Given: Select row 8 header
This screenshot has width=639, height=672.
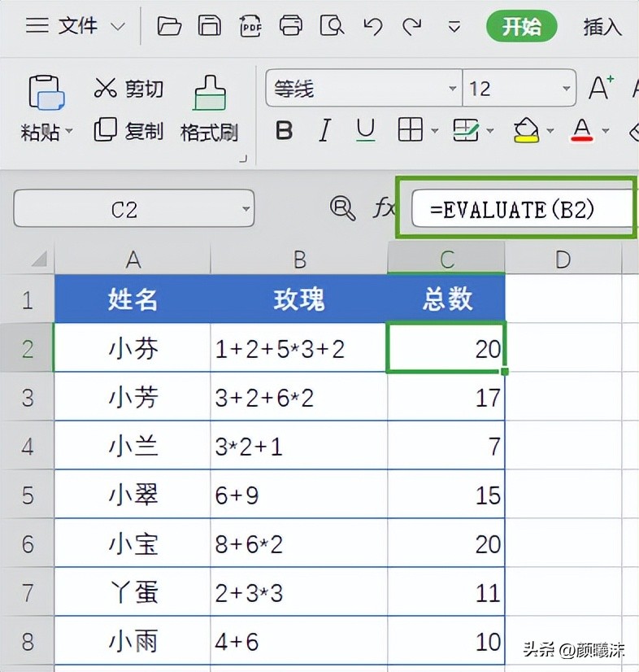Looking at the screenshot, I should coord(28,642).
